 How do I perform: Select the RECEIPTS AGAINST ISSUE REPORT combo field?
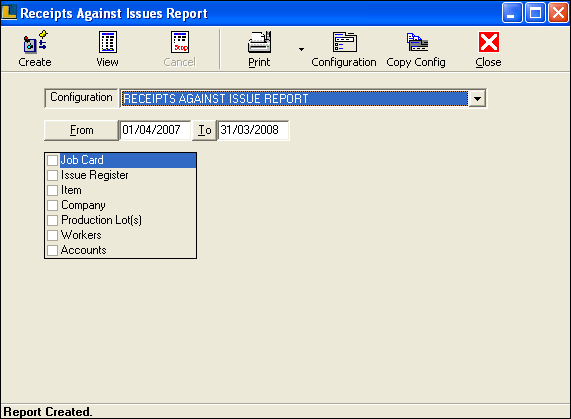click(x=294, y=99)
